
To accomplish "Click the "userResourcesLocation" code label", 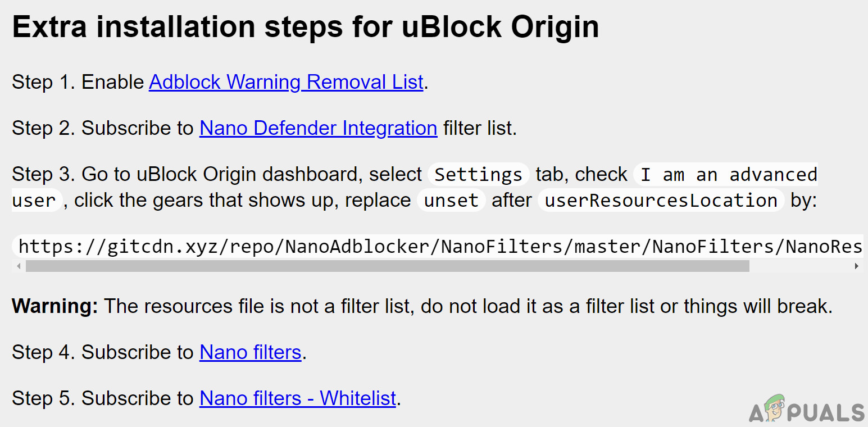I will (x=661, y=201).
